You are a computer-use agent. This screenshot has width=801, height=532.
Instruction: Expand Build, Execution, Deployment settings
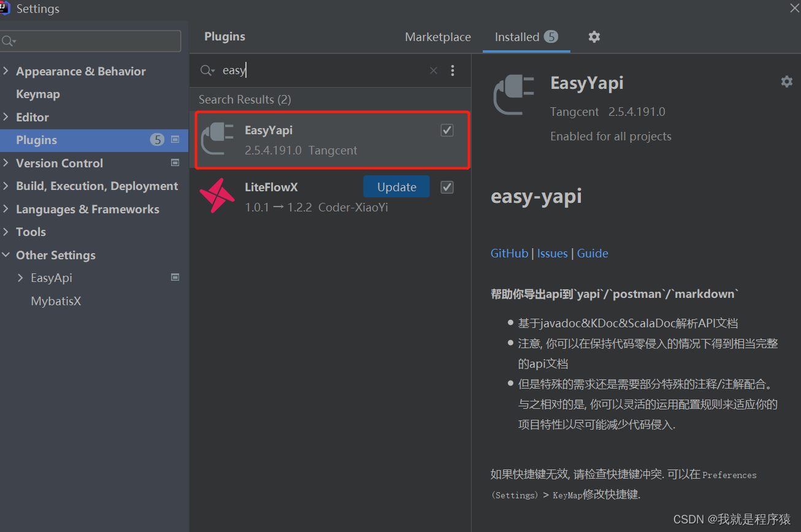(x=6, y=186)
